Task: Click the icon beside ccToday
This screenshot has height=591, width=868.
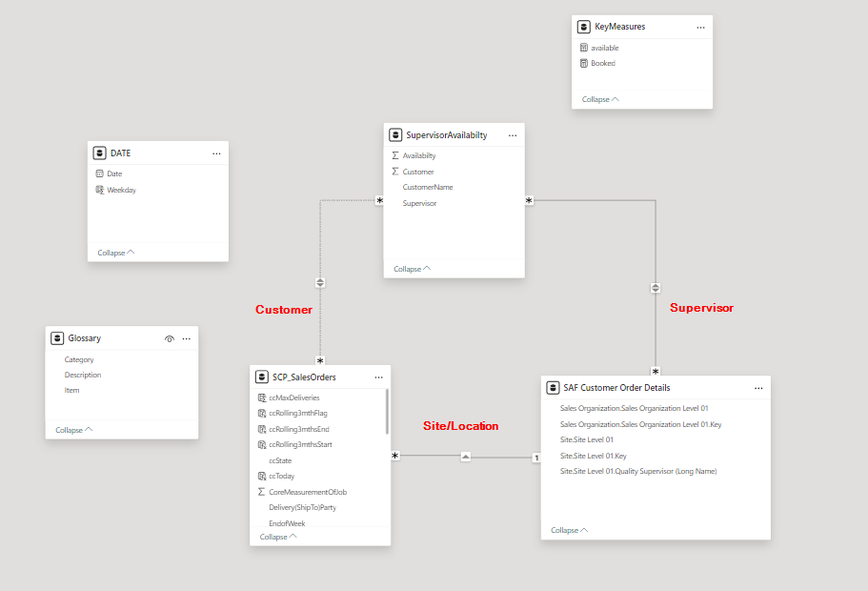Action: (x=262, y=477)
